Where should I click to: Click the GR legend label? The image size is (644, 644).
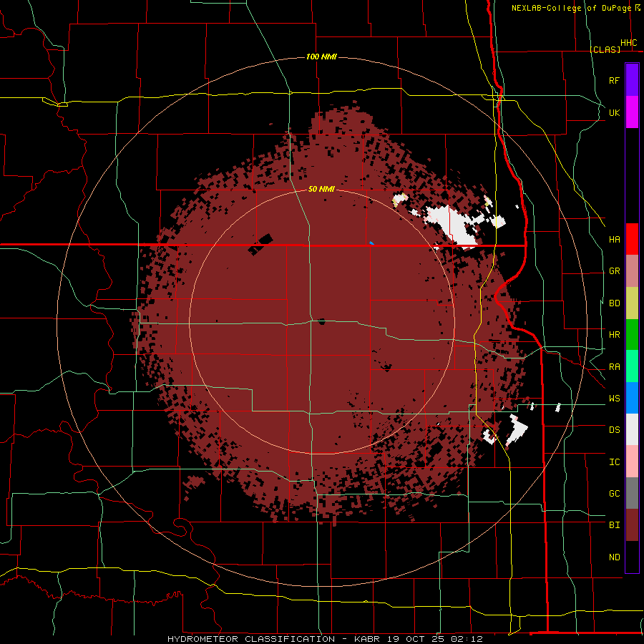coord(615,271)
